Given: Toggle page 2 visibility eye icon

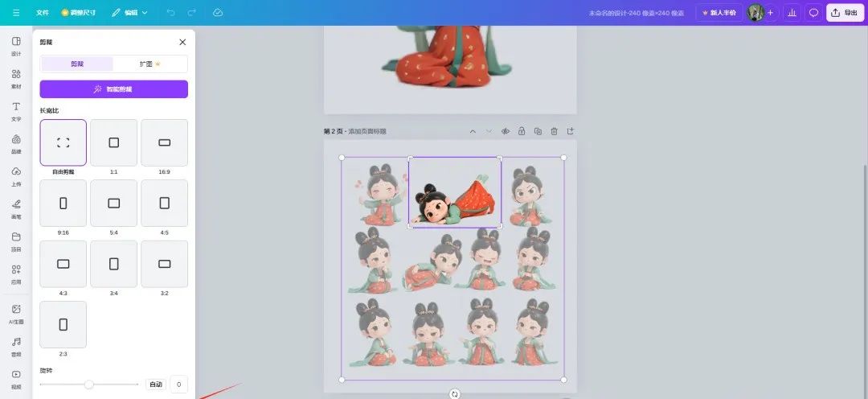Looking at the screenshot, I should click(505, 131).
